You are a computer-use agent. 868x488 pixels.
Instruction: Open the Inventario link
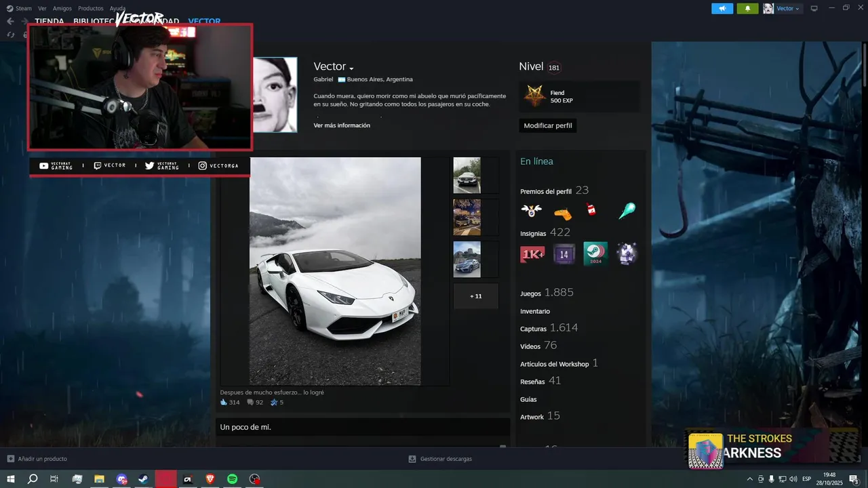(535, 311)
